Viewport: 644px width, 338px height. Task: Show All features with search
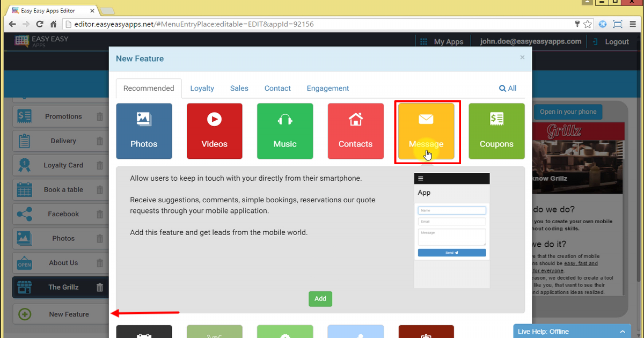508,89
